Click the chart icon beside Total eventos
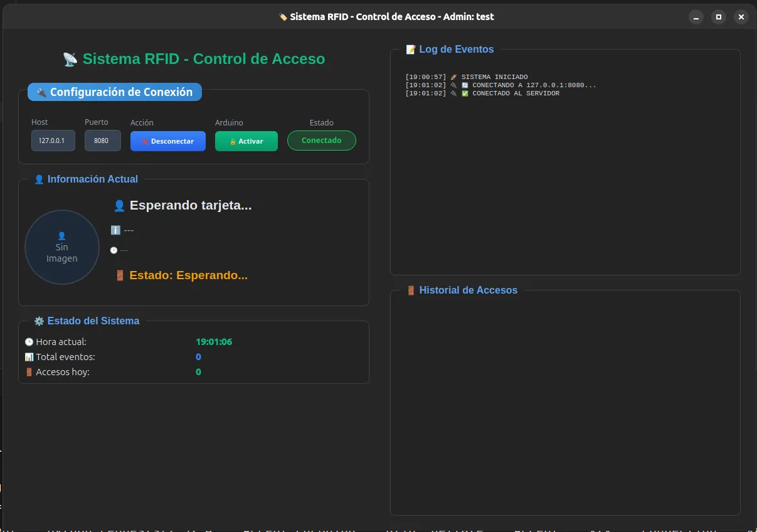 click(29, 357)
